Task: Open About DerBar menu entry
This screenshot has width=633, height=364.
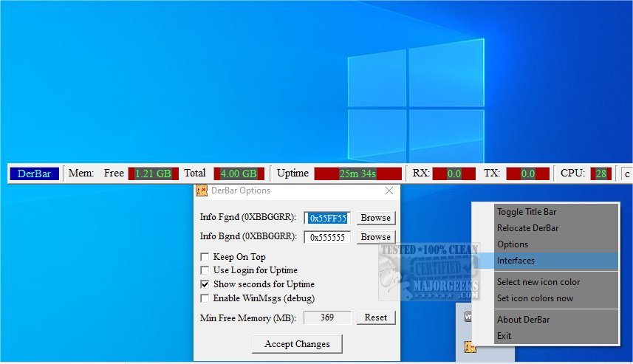Action: (x=556, y=320)
